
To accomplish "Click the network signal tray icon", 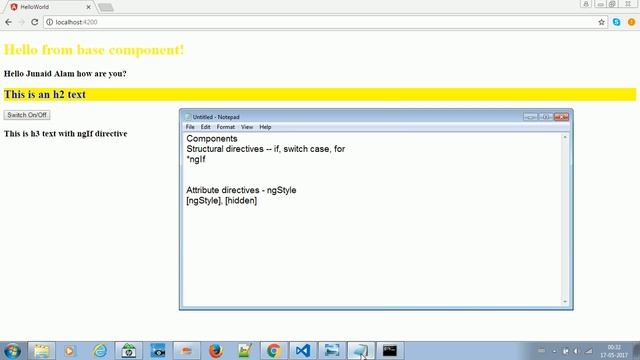I will coord(588,351).
